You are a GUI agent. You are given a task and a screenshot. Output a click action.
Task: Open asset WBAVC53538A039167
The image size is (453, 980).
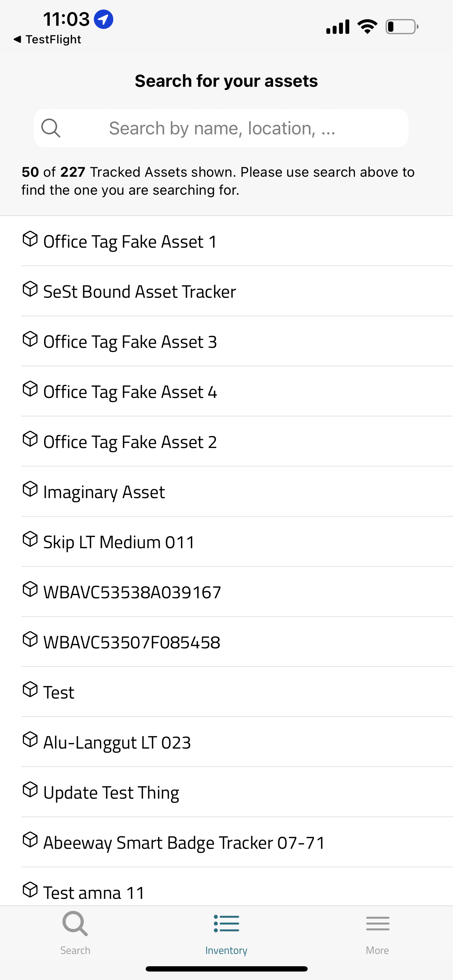coord(132,592)
